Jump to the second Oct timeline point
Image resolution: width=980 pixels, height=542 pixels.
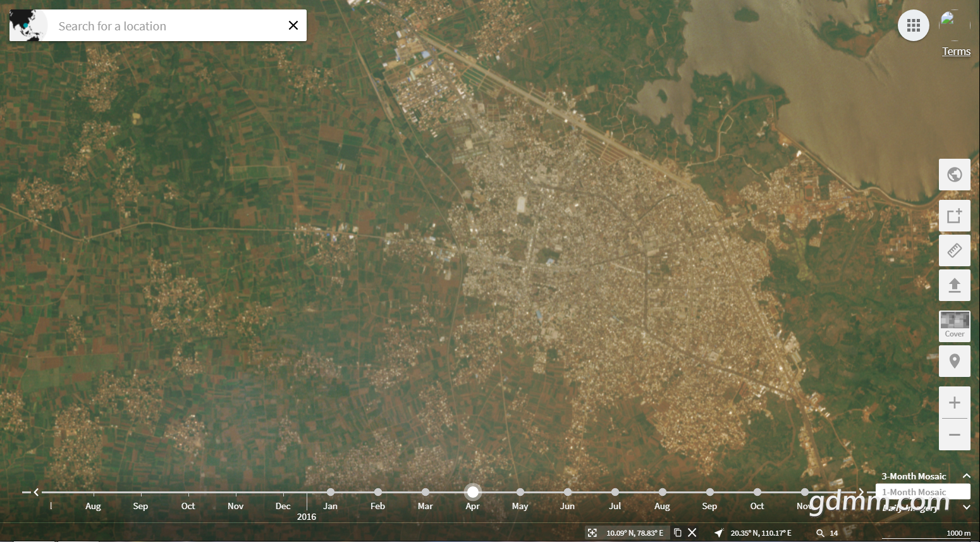pos(757,492)
